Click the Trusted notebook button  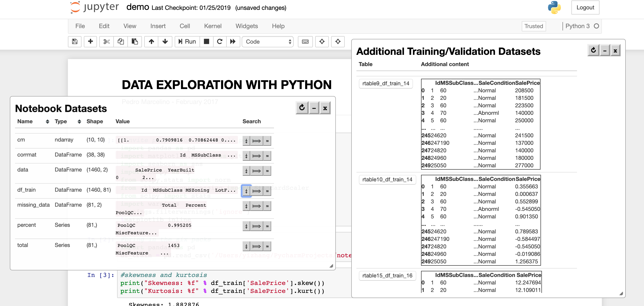533,26
